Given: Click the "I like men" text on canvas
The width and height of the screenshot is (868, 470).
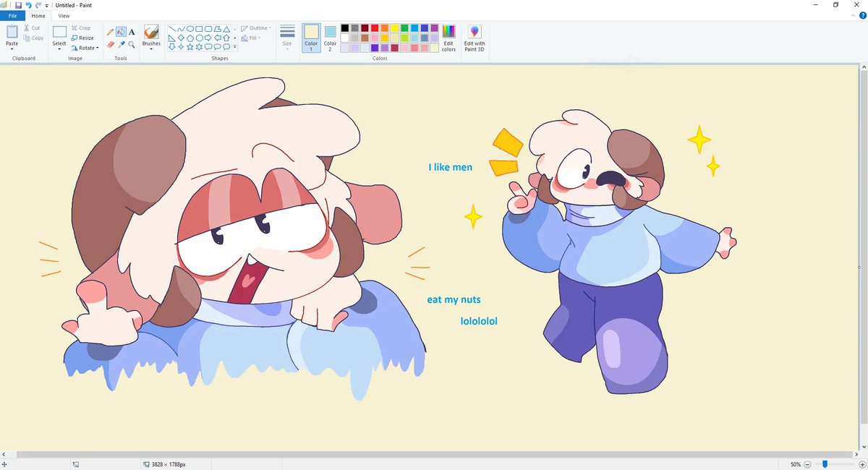Looking at the screenshot, I should click(x=450, y=167).
